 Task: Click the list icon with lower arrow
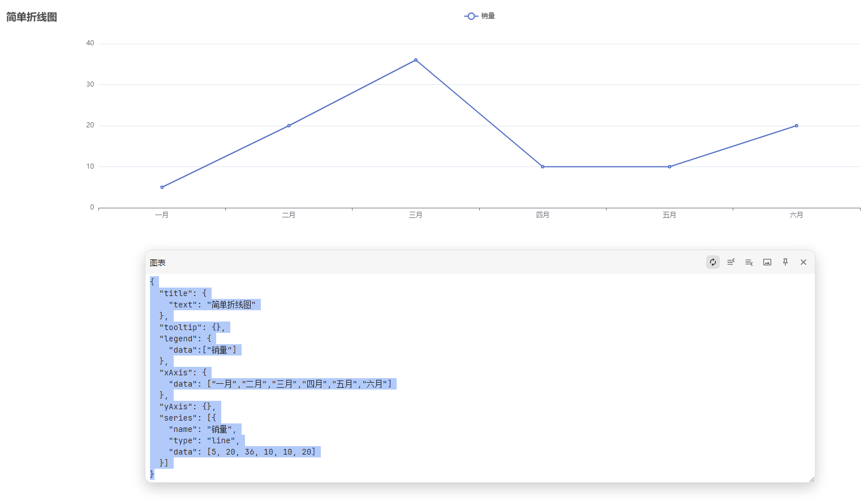749,262
